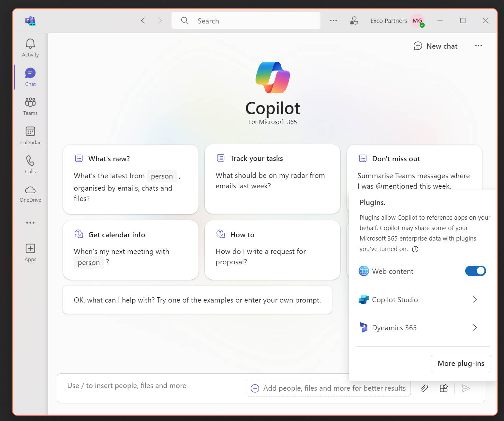Go back with the left arrow
This screenshot has width=504, height=421.
[x=143, y=21]
